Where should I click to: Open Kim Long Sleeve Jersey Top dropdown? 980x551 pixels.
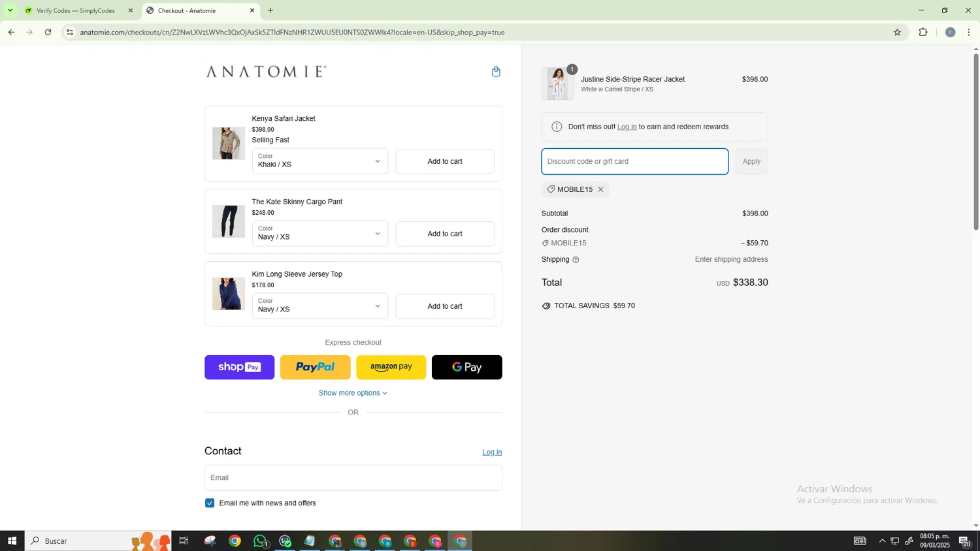point(320,306)
